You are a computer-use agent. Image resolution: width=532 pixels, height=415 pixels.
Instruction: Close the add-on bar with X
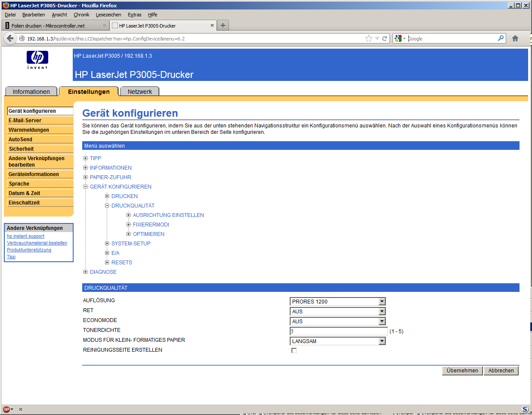point(21,409)
